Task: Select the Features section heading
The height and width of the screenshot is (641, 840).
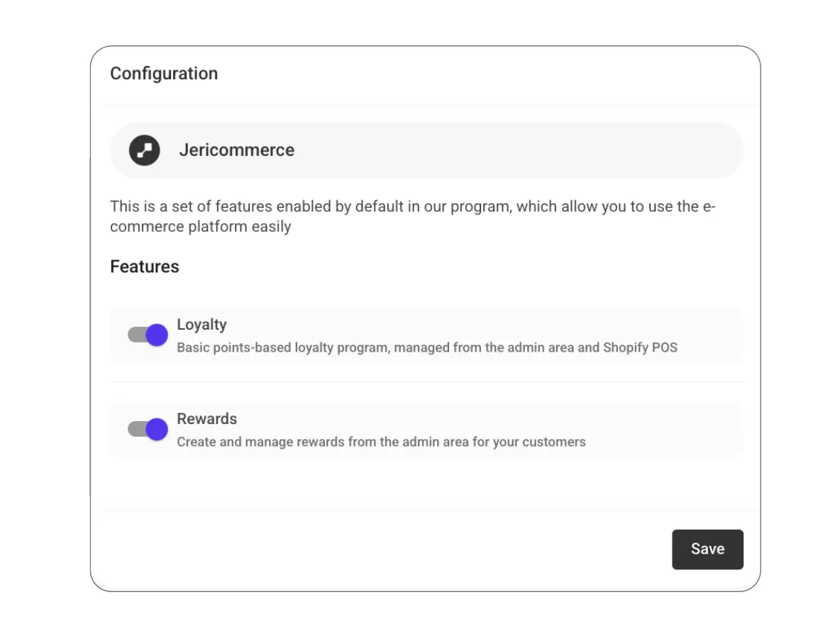Action: (x=145, y=267)
